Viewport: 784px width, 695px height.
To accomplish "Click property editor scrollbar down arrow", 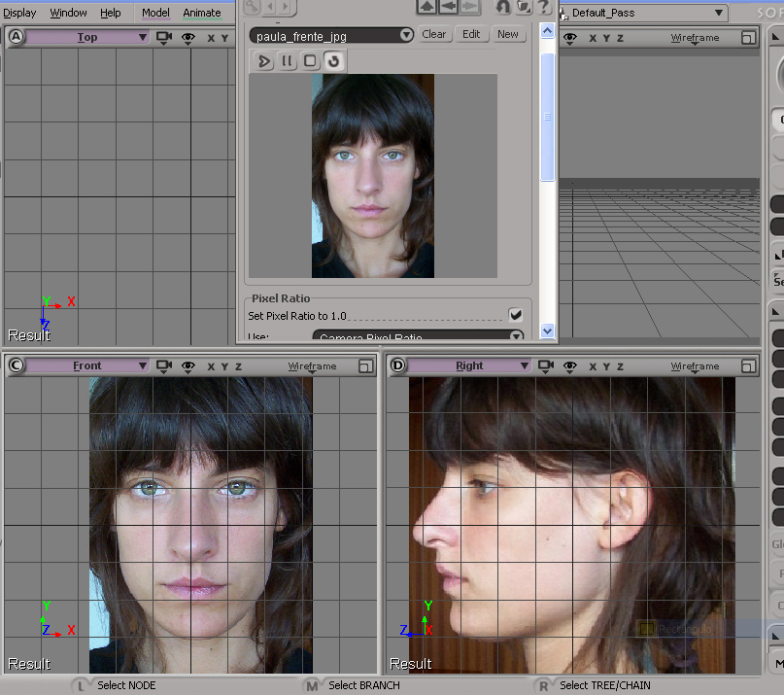I will point(548,330).
